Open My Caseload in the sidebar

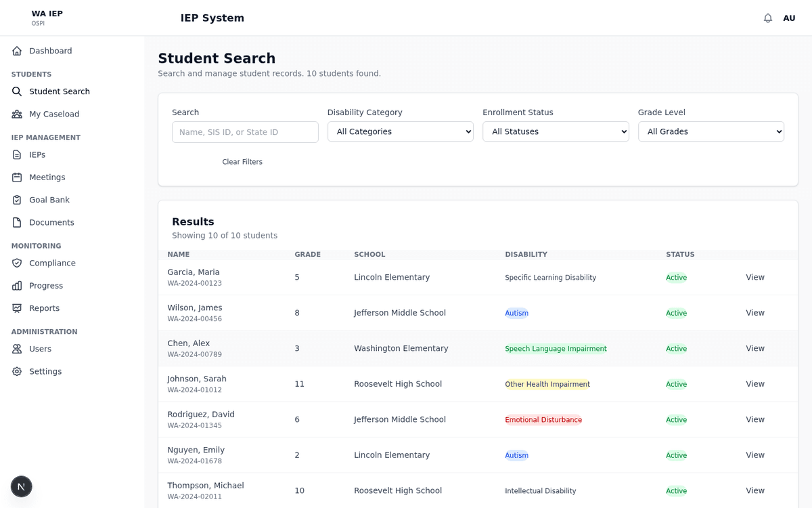pyautogui.click(x=16, y=114)
